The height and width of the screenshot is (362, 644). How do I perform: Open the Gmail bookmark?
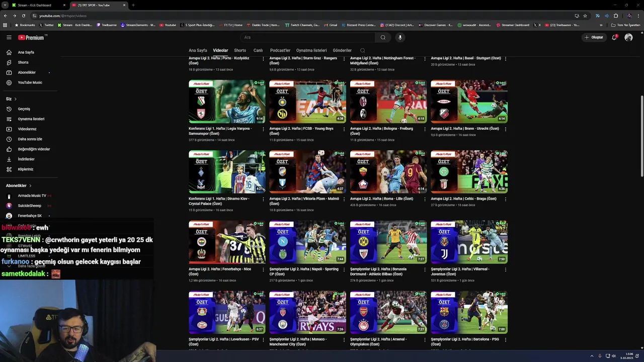pyautogui.click(x=330, y=25)
